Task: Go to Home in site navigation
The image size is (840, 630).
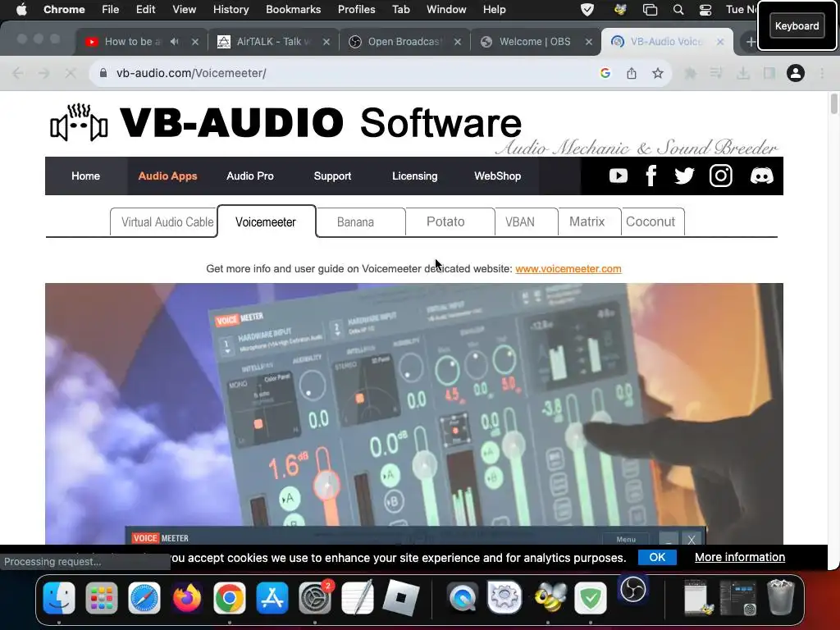Action: point(85,176)
